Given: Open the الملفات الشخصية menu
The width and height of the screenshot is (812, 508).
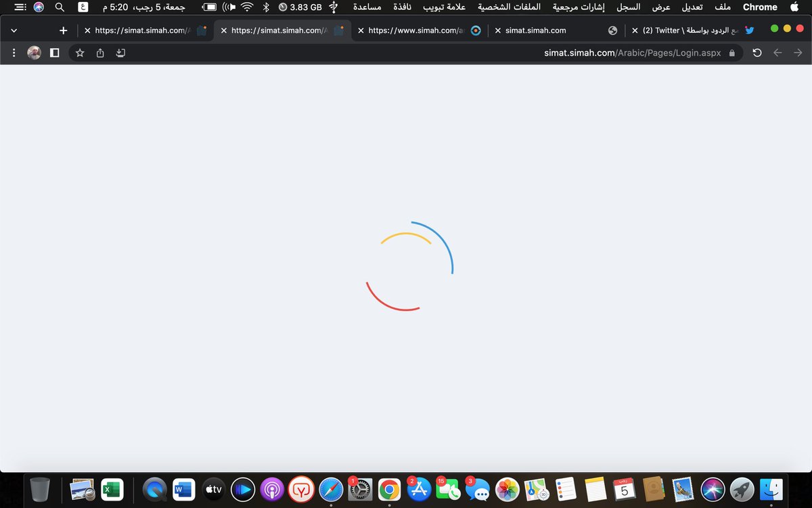Looking at the screenshot, I should (x=510, y=7).
